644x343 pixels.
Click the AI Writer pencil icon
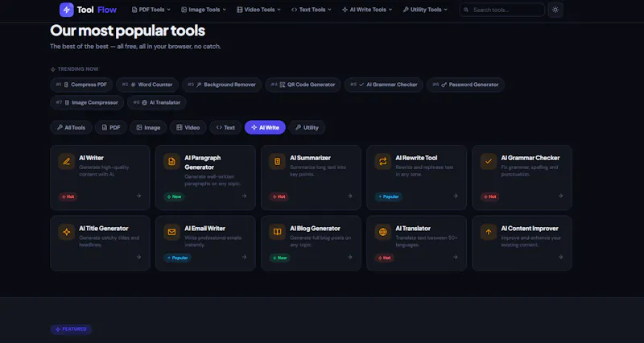click(67, 162)
